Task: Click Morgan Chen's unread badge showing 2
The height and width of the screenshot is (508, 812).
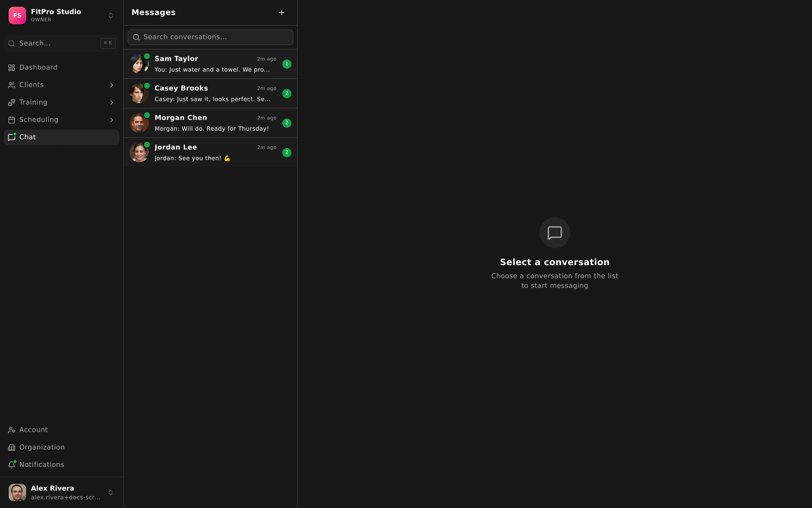Action: coord(287,123)
